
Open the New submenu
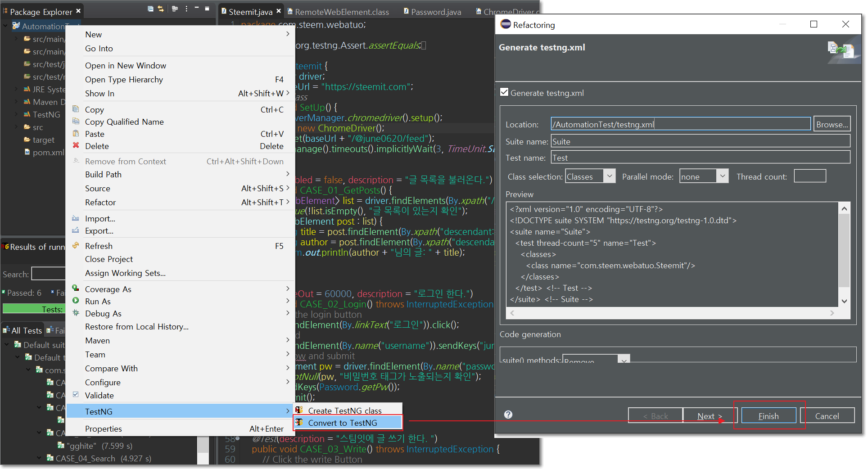[x=181, y=34]
